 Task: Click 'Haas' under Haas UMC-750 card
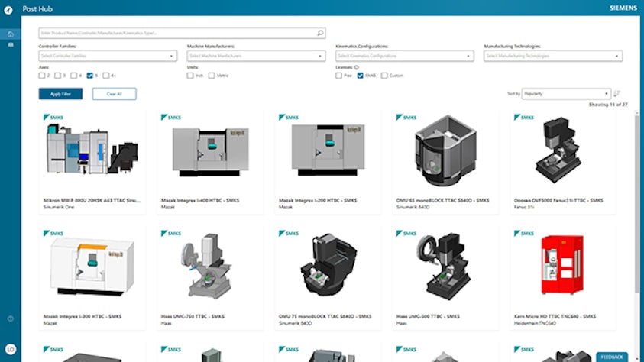[x=167, y=323]
